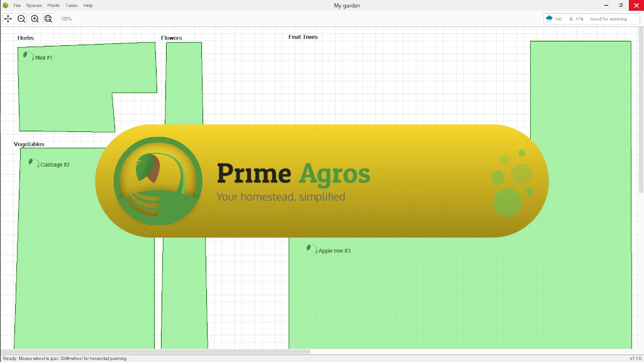Click the zoom-to-fit magnifier icon

(x=48, y=19)
